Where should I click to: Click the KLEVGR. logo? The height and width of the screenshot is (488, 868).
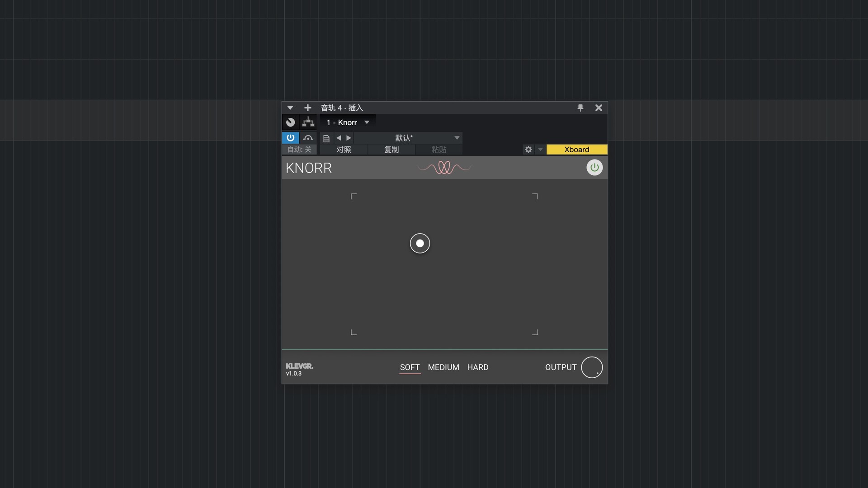coord(299,366)
